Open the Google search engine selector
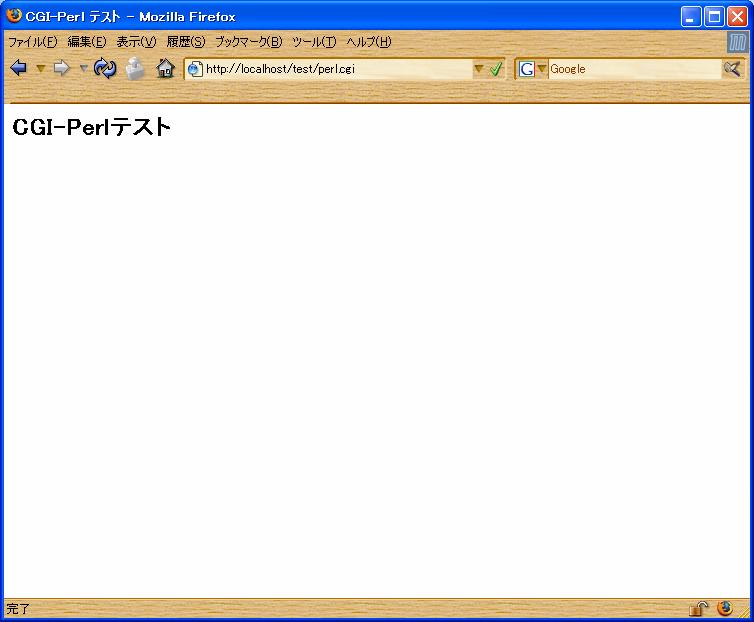This screenshot has height=622, width=754. click(x=533, y=69)
